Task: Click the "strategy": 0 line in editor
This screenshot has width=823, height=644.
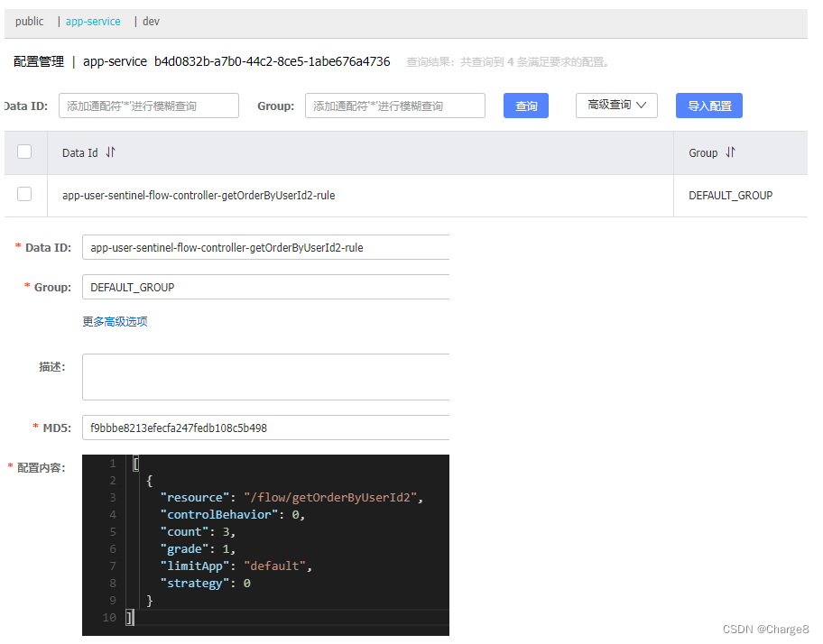Action: click(x=205, y=584)
